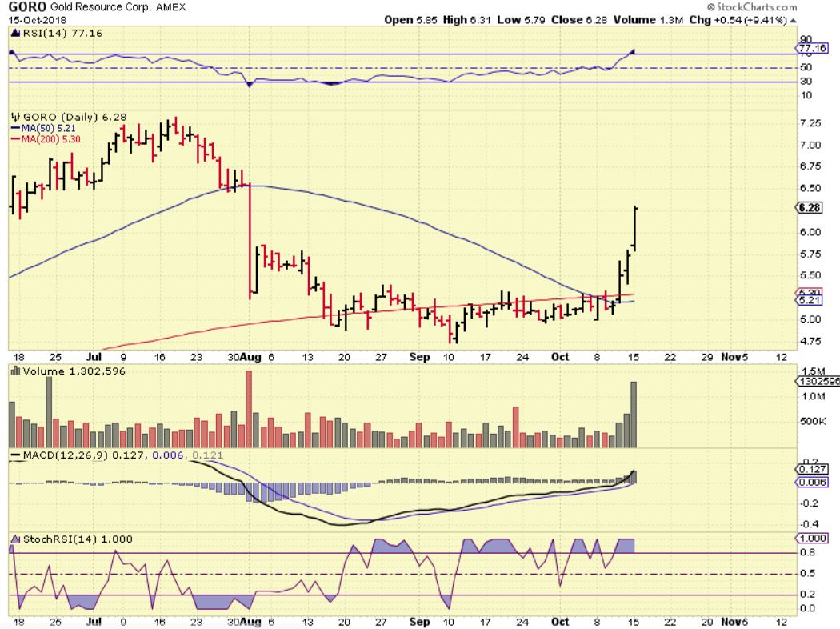Click the 4.75 price axis label
Screen dimensions: 840x629
[x=810, y=341]
